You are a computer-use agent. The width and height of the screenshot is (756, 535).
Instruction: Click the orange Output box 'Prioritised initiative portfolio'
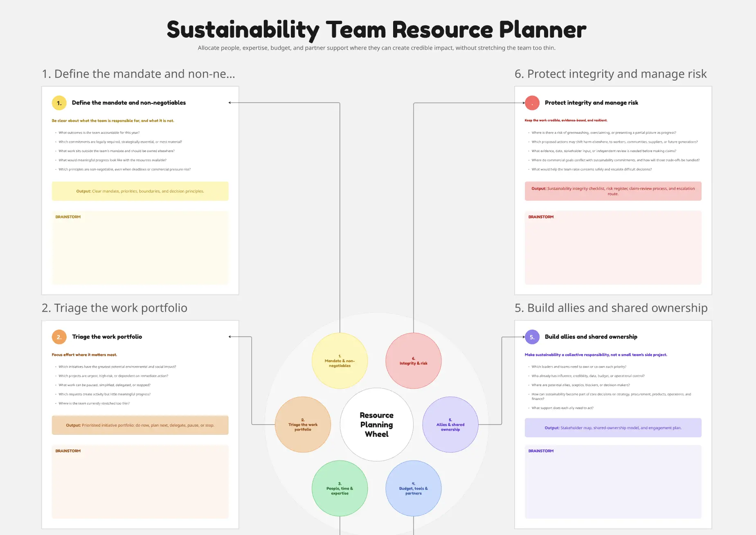tap(140, 425)
